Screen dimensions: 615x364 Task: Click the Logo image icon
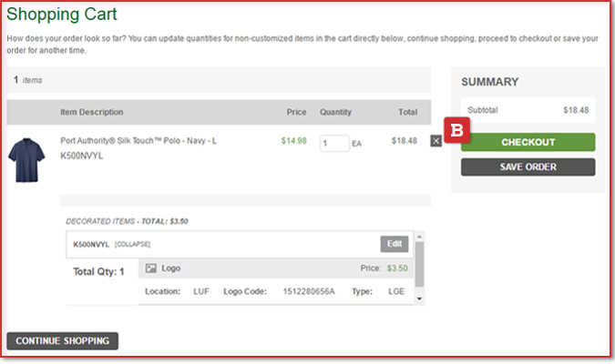151,268
